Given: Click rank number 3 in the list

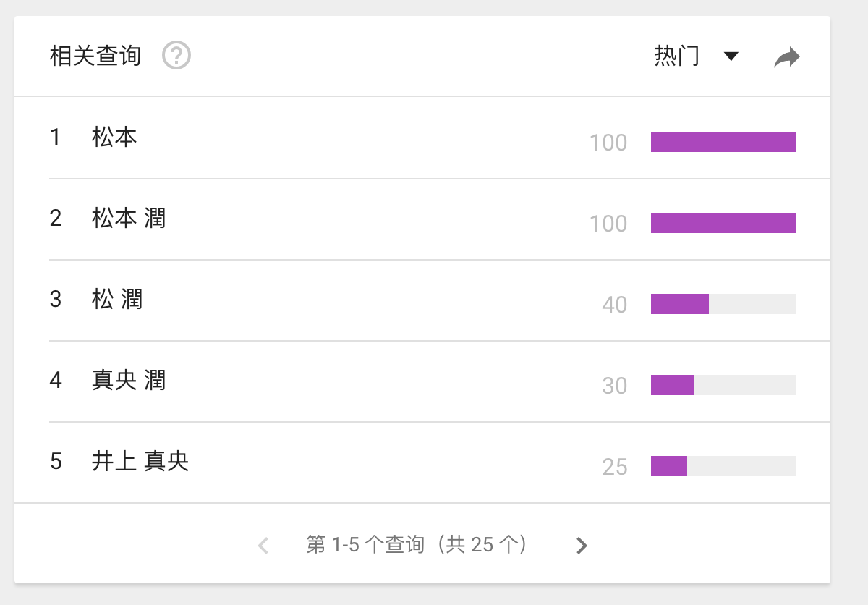Looking at the screenshot, I should [56, 299].
